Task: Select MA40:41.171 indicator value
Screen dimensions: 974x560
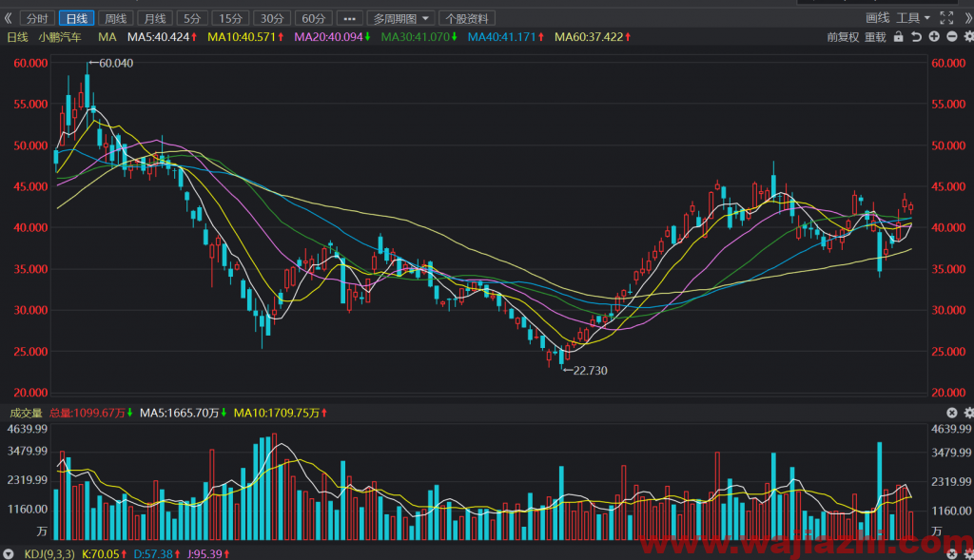Action: [x=506, y=37]
